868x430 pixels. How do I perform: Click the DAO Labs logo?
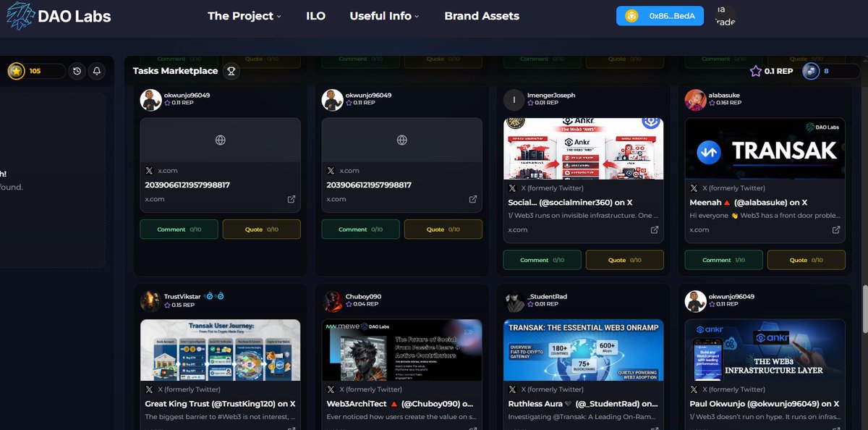[59, 16]
